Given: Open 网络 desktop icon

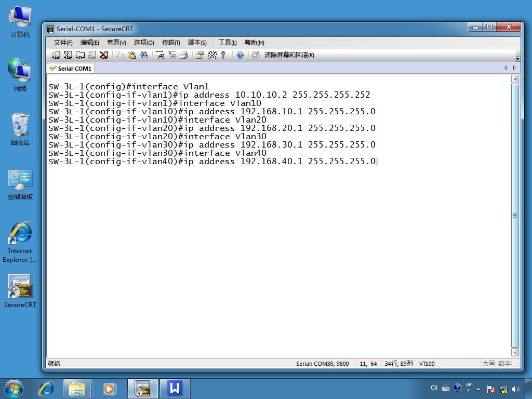Looking at the screenshot, I should pos(20,75).
